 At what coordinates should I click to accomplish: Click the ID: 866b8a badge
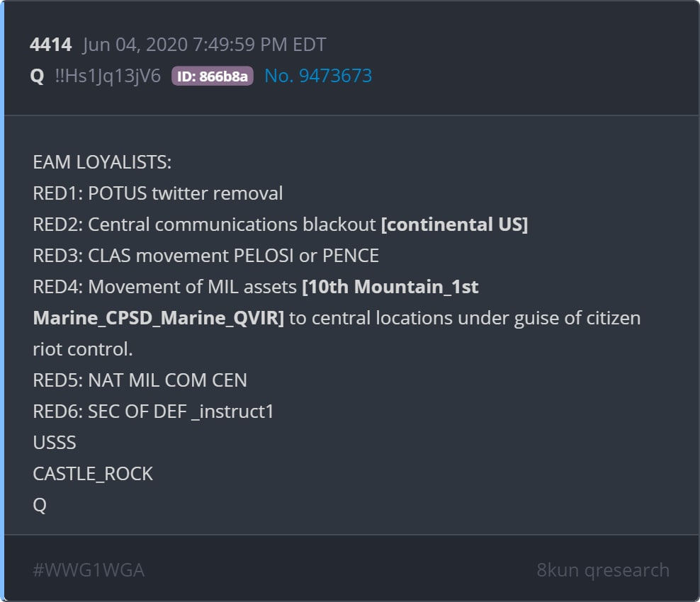coord(212,76)
